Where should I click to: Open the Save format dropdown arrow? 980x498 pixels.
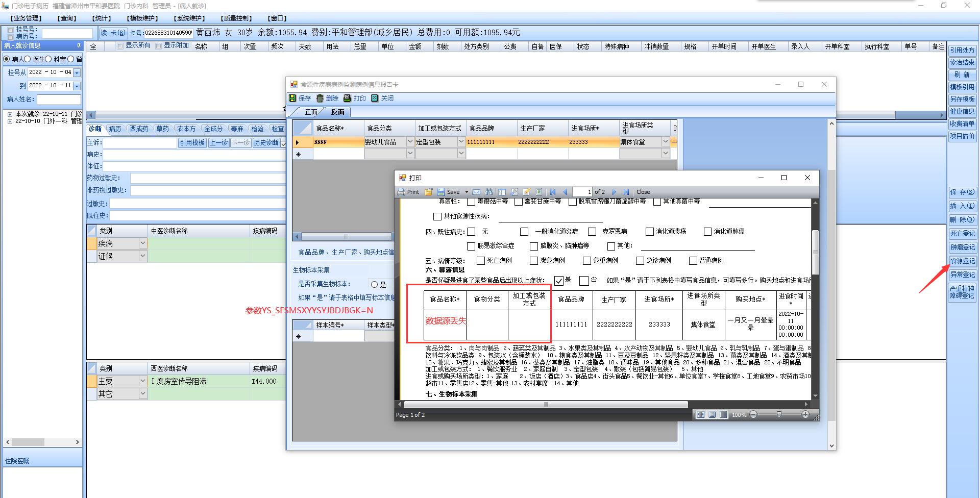[x=467, y=192]
